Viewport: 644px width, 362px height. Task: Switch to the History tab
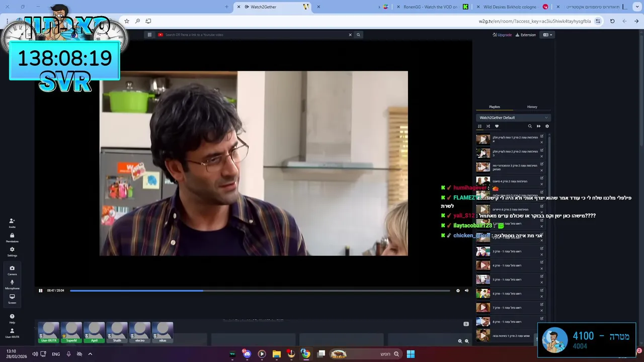(x=532, y=107)
